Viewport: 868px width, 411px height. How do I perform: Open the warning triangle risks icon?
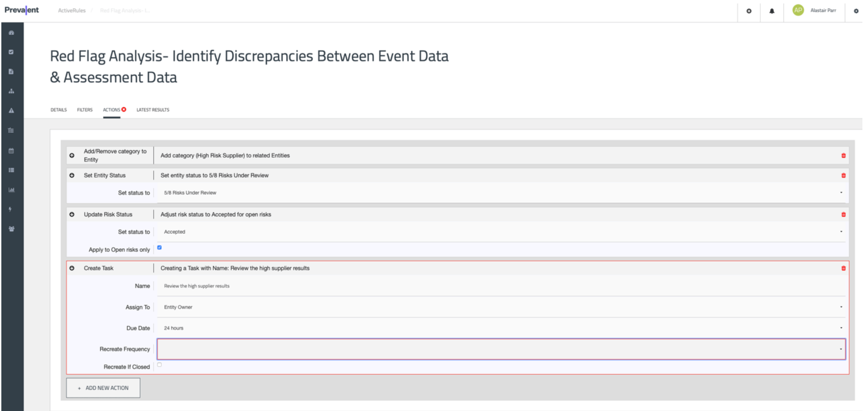[11, 111]
